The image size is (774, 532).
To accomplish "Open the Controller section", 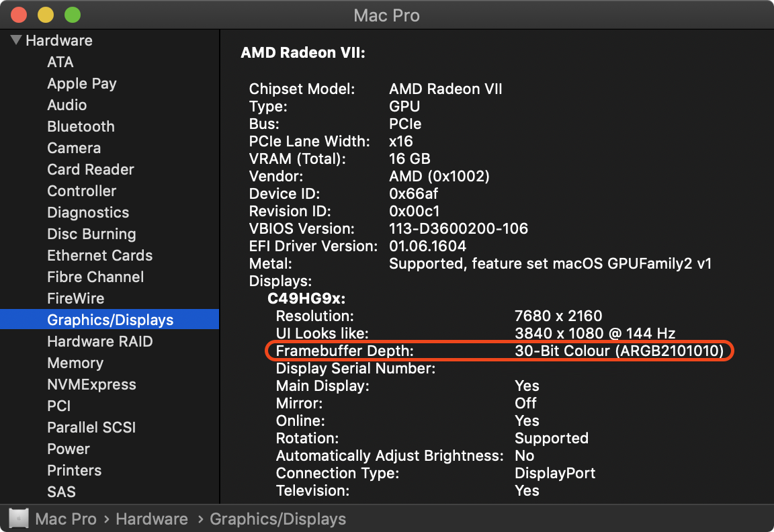I will click(82, 191).
